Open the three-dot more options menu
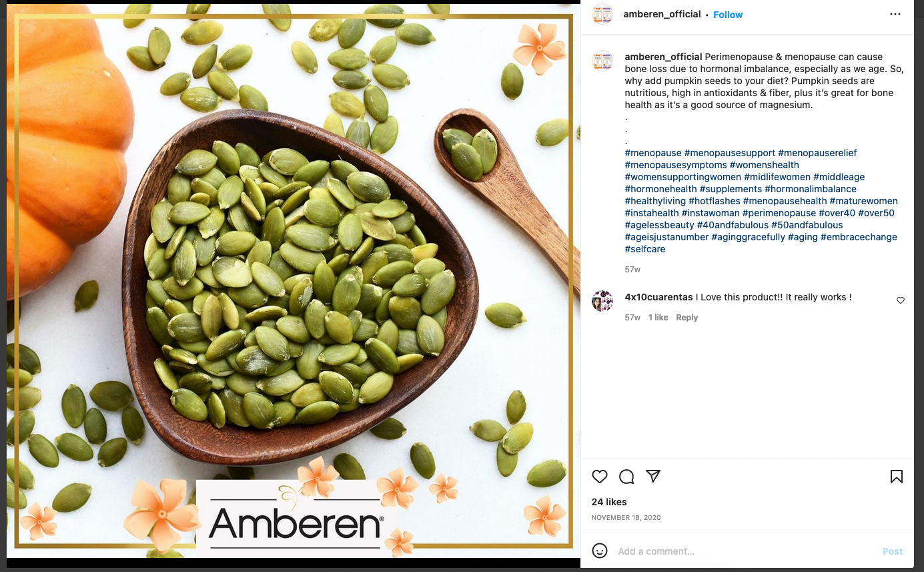The height and width of the screenshot is (572, 924). (895, 14)
